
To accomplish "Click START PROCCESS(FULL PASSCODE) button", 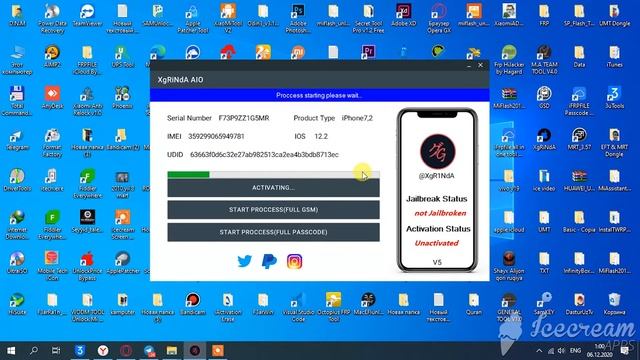I will 273,232.
